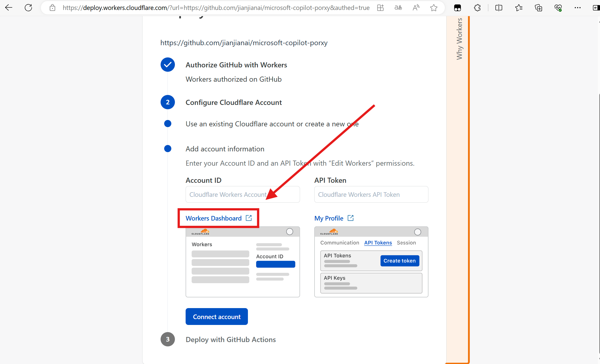Open the Collections icon
This screenshot has height=364, width=600.
538,8
